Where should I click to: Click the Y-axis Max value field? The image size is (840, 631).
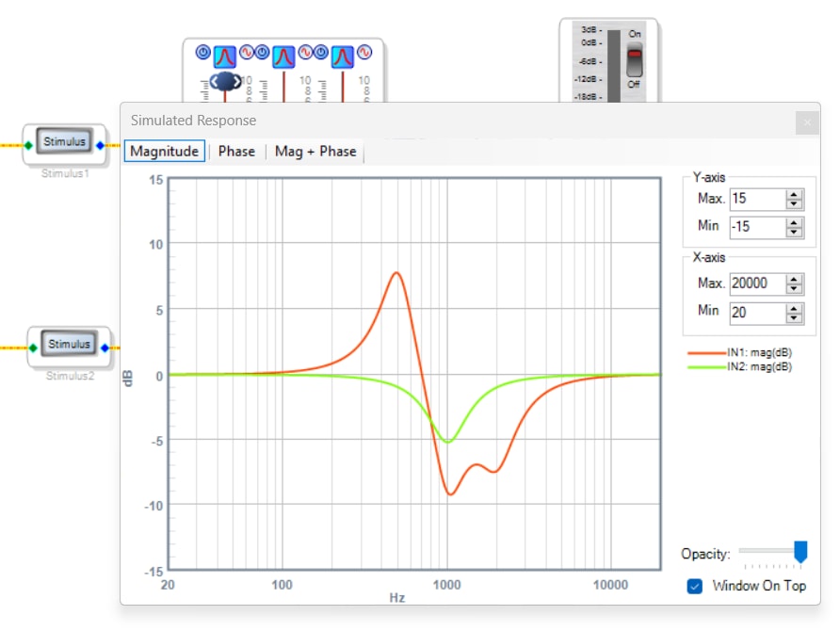pyautogui.click(x=758, y=199)
